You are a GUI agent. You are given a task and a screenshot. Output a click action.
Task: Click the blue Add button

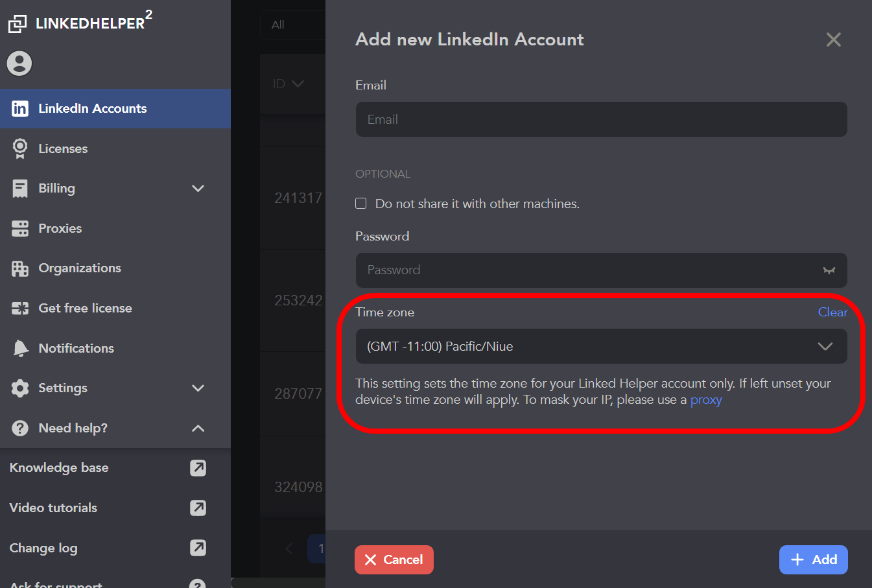813,559
